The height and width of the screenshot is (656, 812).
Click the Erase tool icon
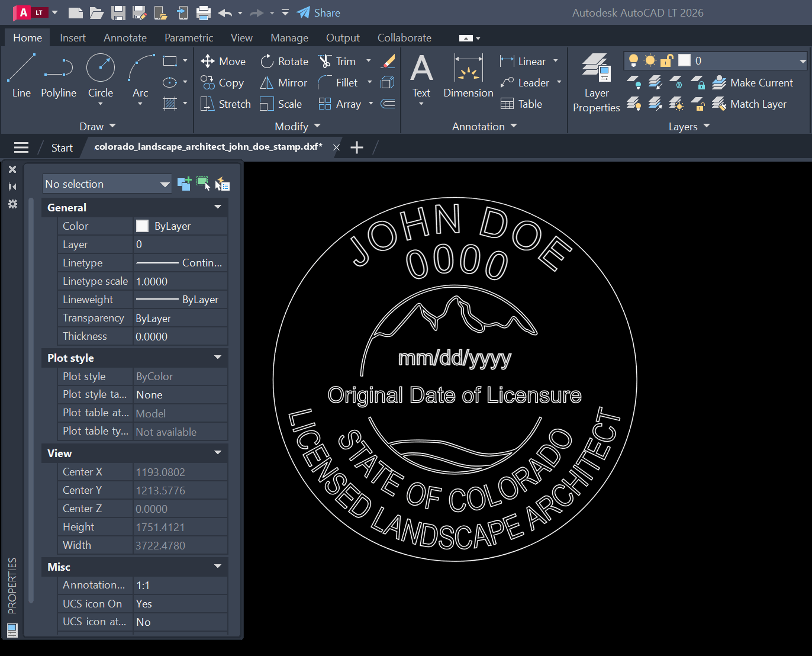[x=388, y=61]
